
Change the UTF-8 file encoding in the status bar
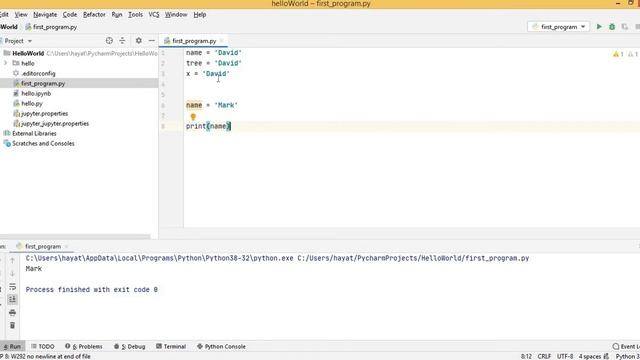565,356
